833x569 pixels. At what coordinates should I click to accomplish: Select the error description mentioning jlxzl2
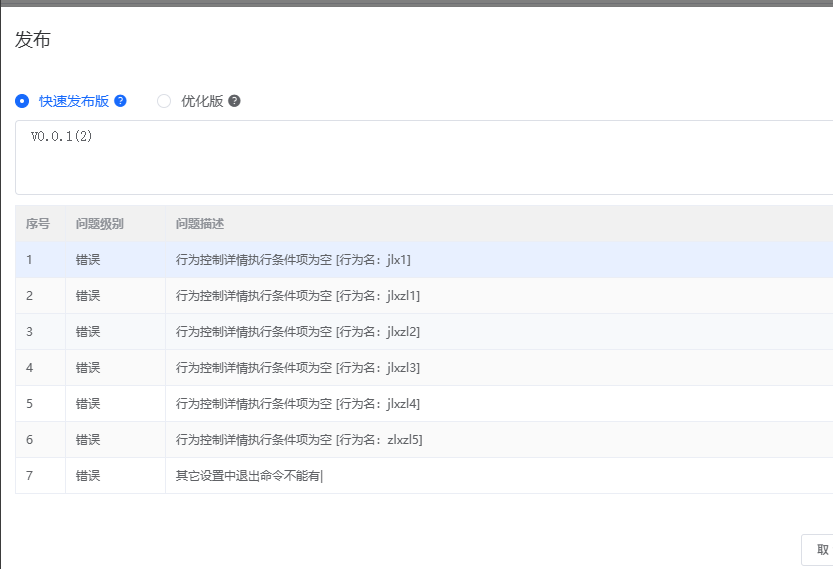coord(297,331)
